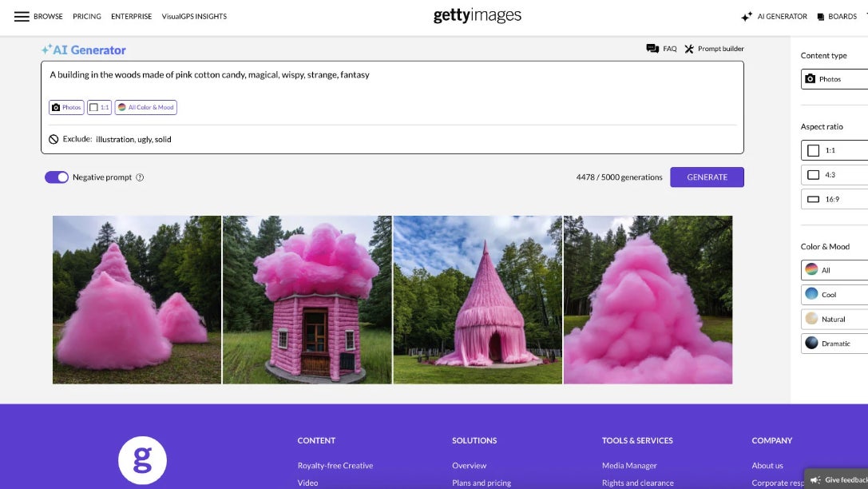
Task: Open the Content type Photos dropdown
Action: pyautogui.click(x=834, y=78)
